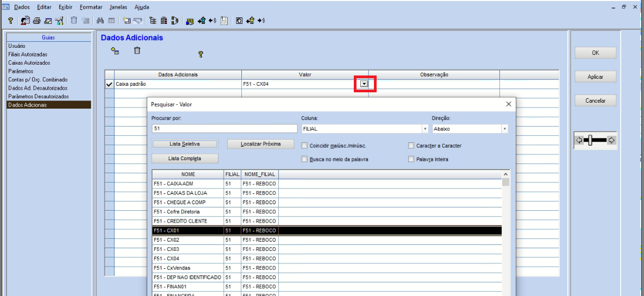Click the new window sparkle icon in the toolbar
Viewport: 644px width, 296px height.
coord(127,21)
